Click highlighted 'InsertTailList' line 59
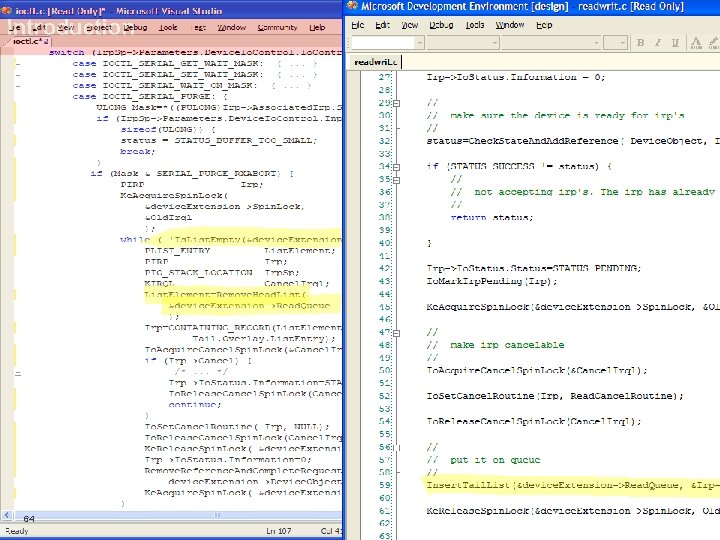Viewport: 720px width, 540px height. 573,485
